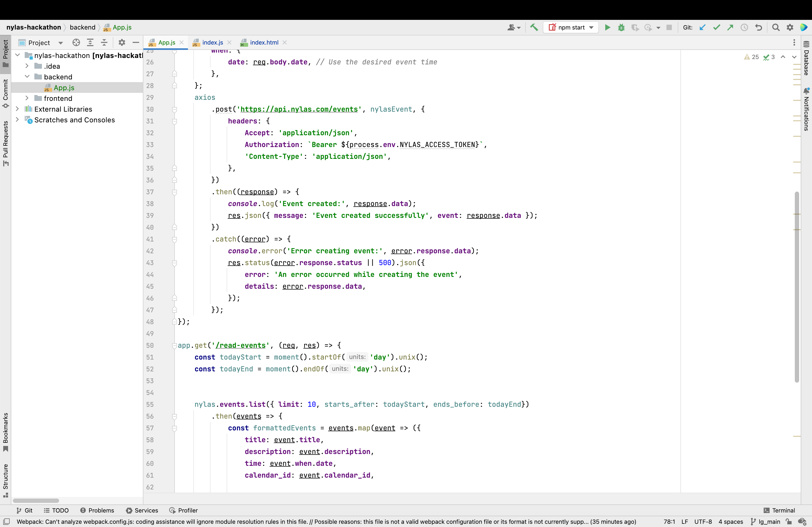Push changes with Git arrow icon
The width and height of the screenshot is (812, 527).
click(x=730, y=27)
